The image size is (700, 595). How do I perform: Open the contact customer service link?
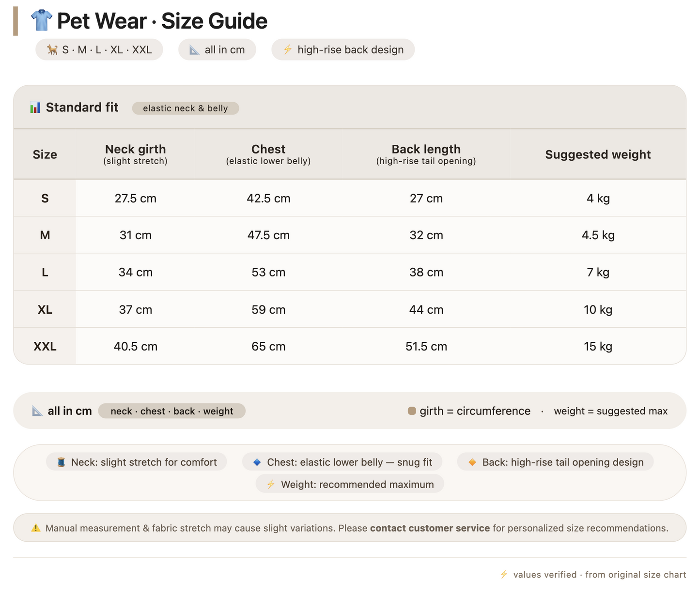(x=430, y=528)
